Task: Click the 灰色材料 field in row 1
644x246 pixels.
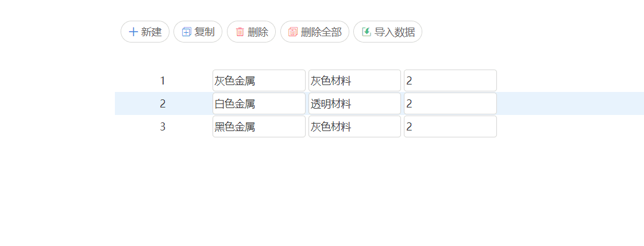Action: [x=355, y=80]
